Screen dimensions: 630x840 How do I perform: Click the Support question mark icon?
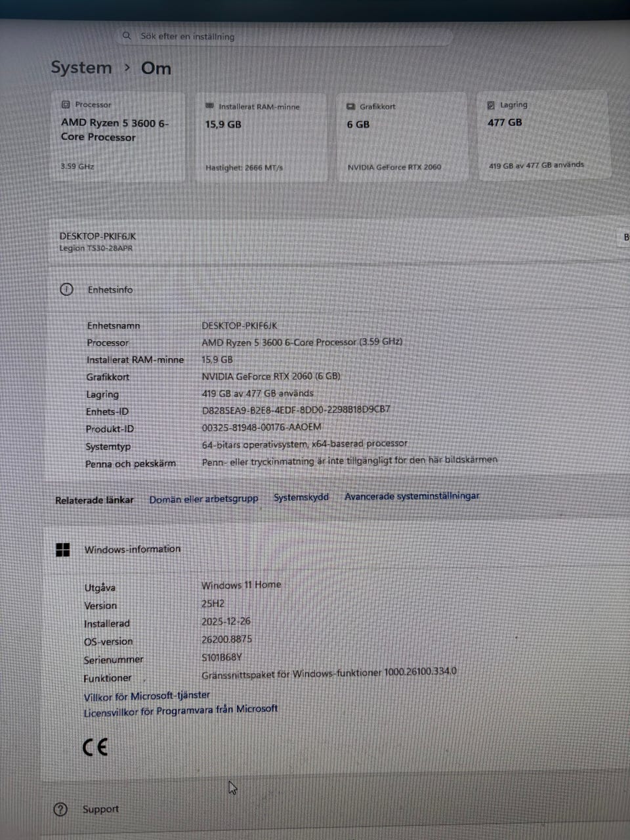coord(60,809)
